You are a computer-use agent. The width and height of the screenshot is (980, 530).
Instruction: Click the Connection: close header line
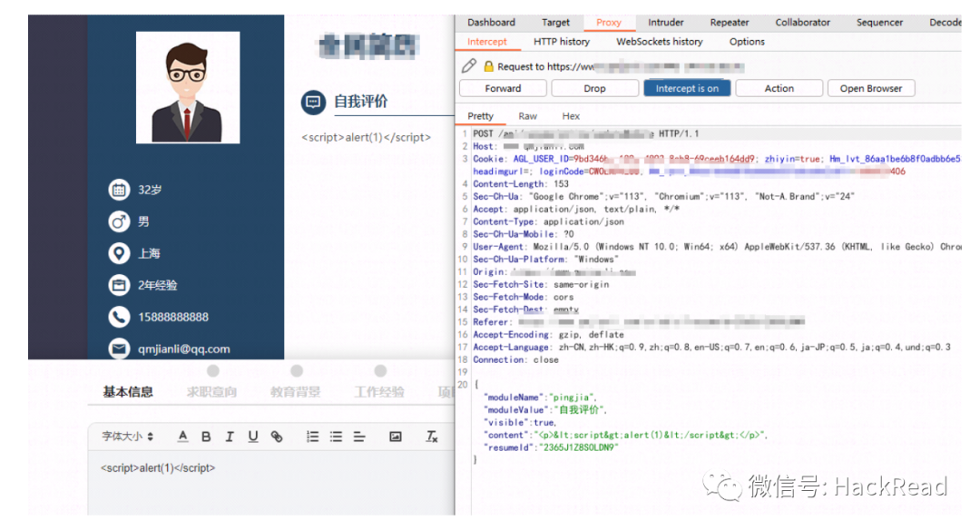pos(515,360)
